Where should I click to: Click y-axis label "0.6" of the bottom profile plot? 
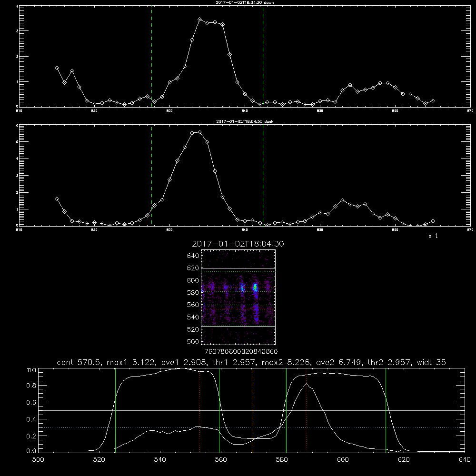click(x=31, y=402)
